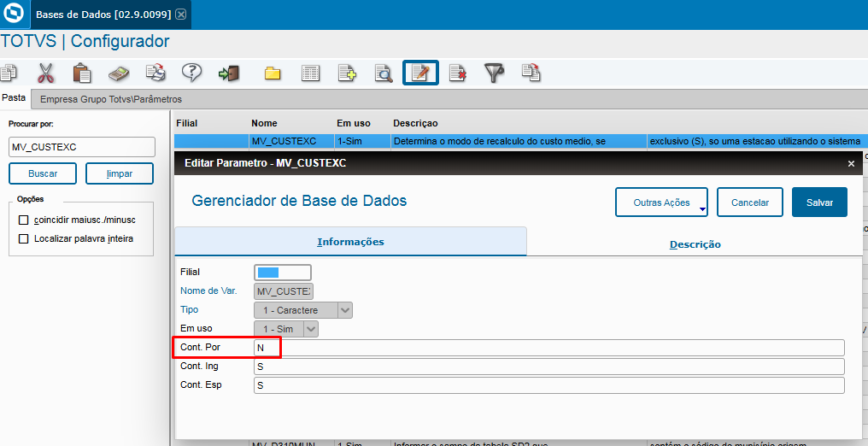Click the funnel filter icon
This screenshot has height=446, width=868.
click(x=495, y=73)
